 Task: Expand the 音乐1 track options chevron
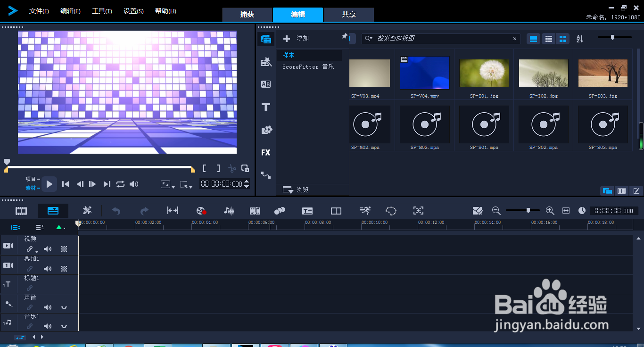point(64,326)
